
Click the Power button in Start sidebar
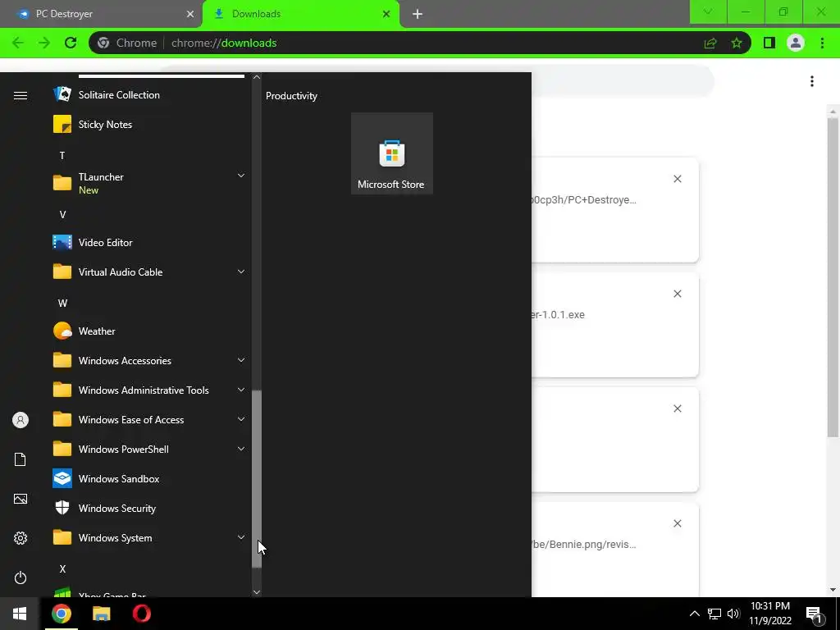[21, 577]
